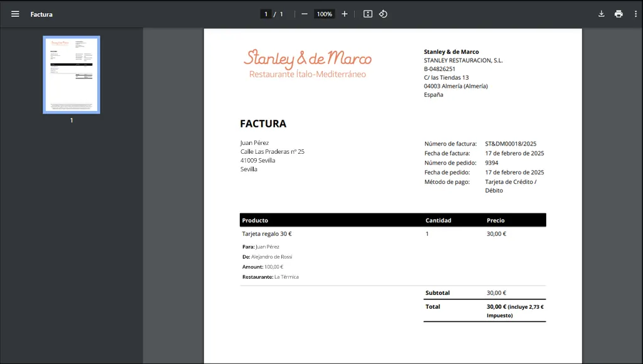Click sender name Alejandro de Rossi
Image resolution: width=643 pixels, height=364 pixels.
tap(271, 257)
